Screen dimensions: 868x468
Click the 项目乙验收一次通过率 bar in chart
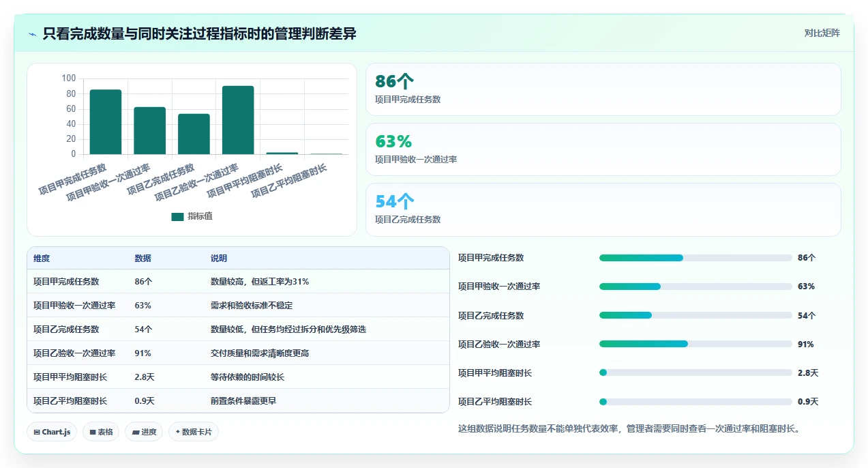238,120
